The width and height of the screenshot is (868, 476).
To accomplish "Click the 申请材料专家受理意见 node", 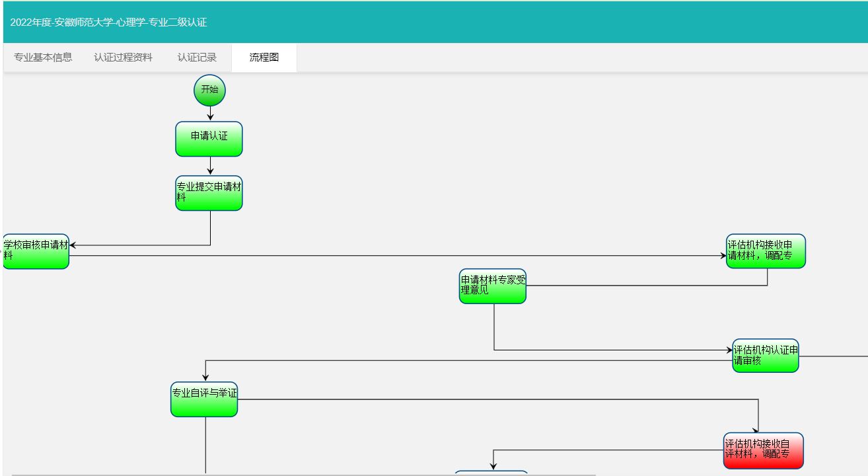I will 493,286.
